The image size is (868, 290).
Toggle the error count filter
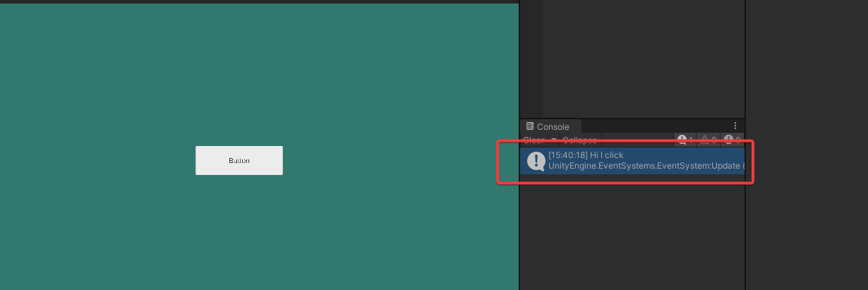click(x=732, y=140)
